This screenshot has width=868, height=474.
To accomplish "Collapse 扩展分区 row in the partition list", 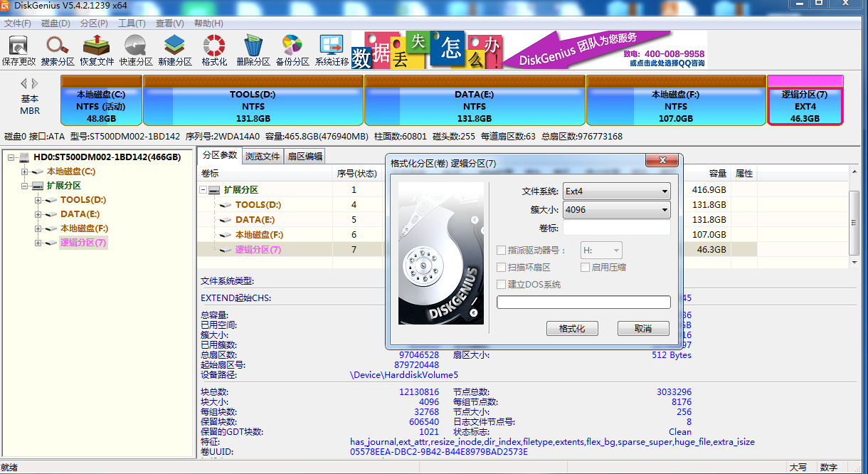I will pos(203,190).
